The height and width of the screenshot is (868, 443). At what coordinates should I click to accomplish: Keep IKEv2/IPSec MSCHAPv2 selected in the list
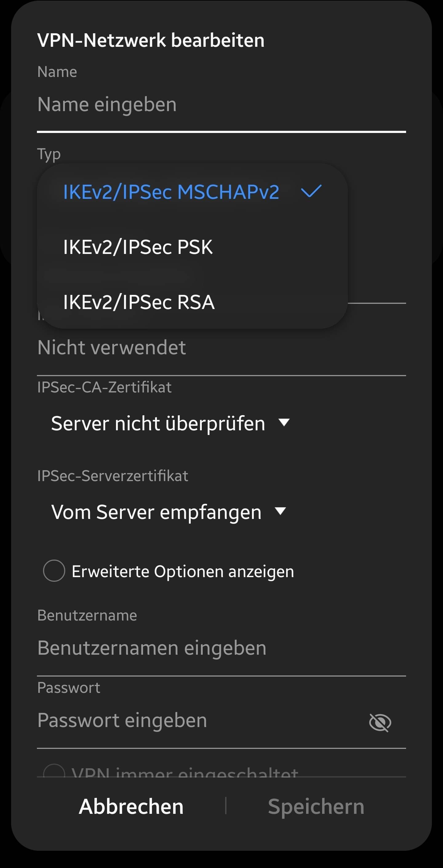click(171, 192)
